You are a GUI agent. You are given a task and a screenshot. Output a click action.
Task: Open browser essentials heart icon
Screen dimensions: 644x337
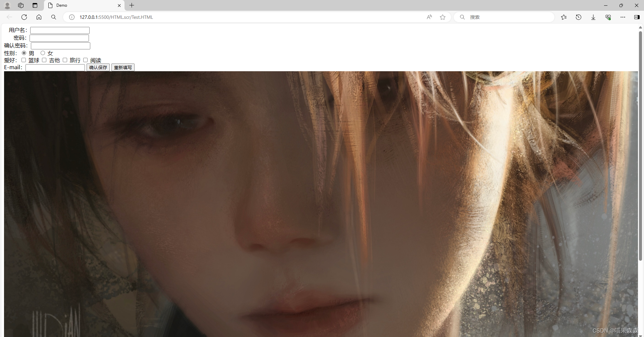tap(608, 17)
